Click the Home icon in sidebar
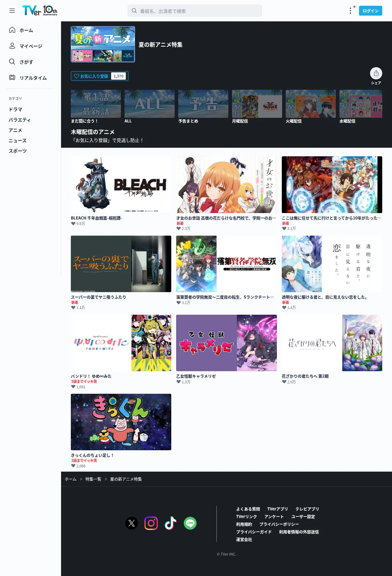 (x=12, y=30)
